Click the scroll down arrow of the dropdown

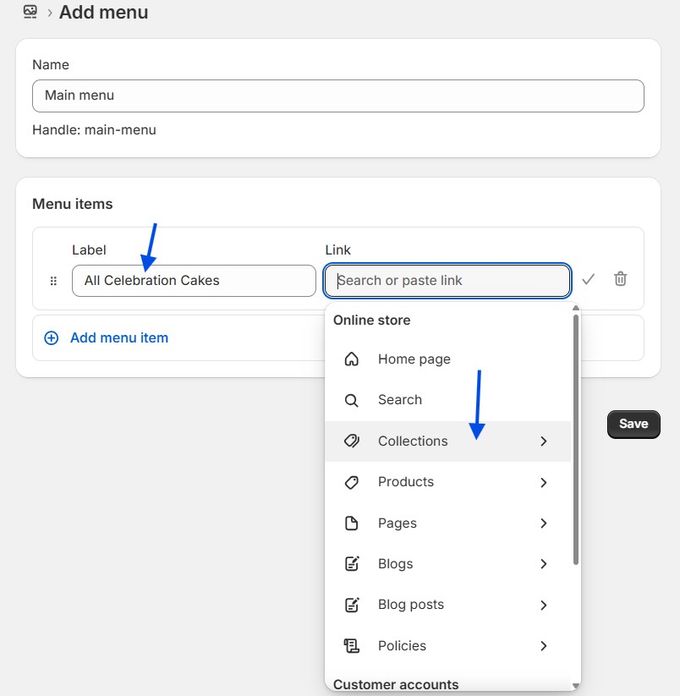click(x=576, y=686)
